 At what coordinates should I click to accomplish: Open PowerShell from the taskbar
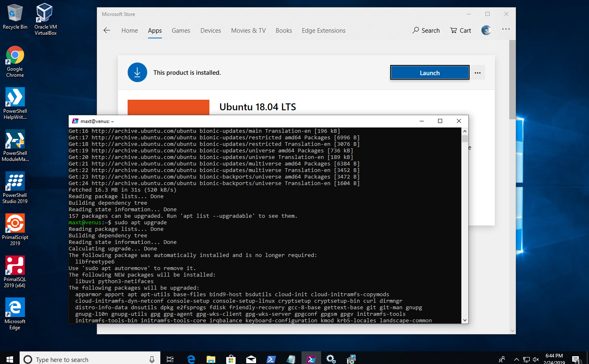click(271, 359)
